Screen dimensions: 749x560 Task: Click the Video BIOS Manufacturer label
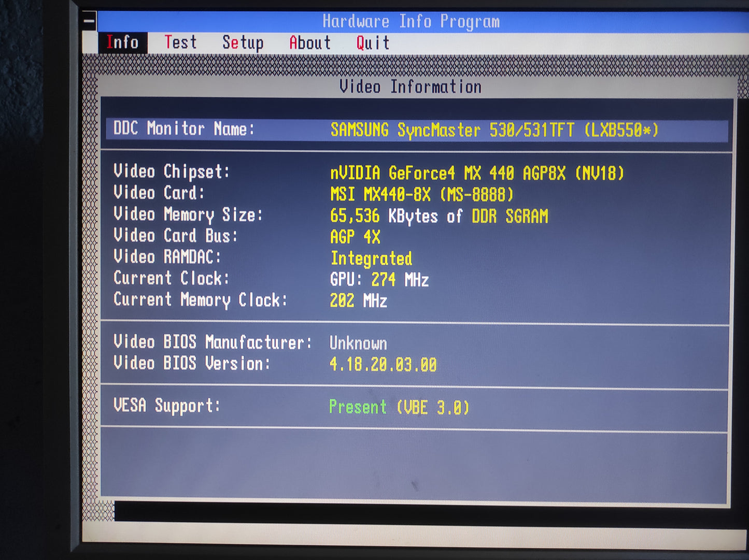pos(213,342)
